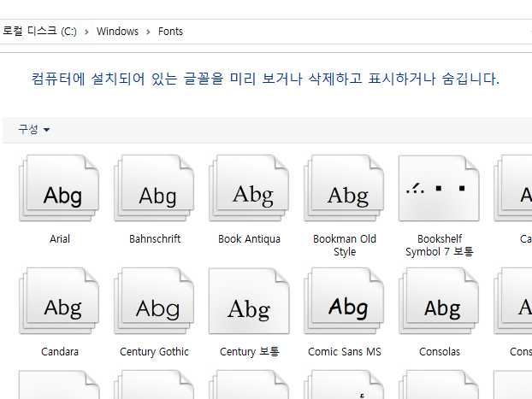Click the Comic Sans MS name label
This screenshot has height=399, width=532.
pyautogui.click(x=345, y=351)
